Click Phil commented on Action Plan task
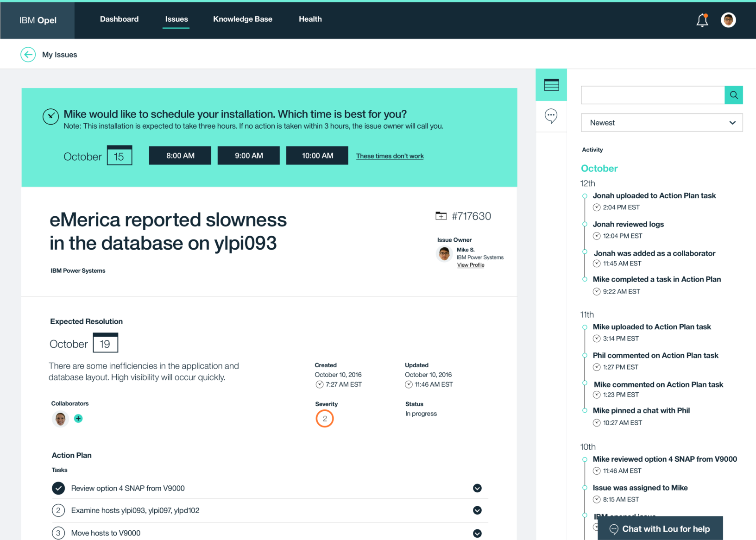756x540 pixels. click(655, 356)
